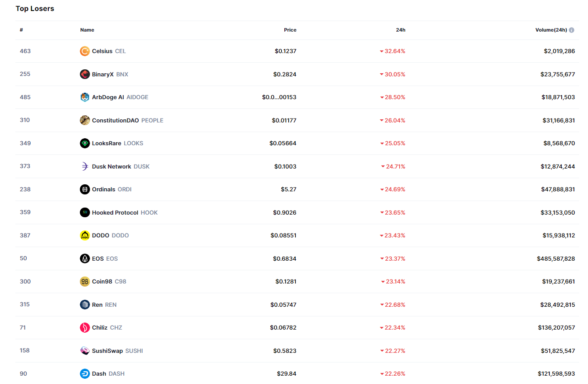Click the Dash blue logo icon
The image size is (588, 384).
tap(85, 374)
